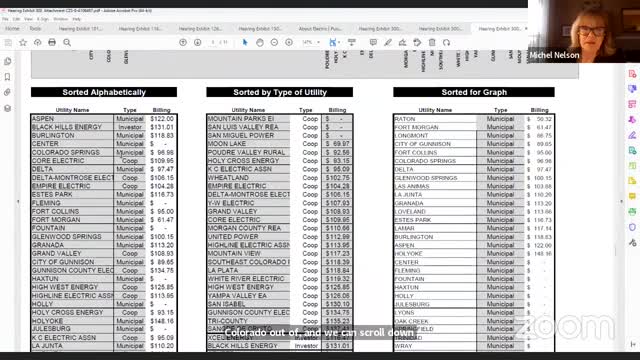This screenshot has height=360, width=640.
Task: Switch to the About Electric tab
Action: click(x=320, y=29)
